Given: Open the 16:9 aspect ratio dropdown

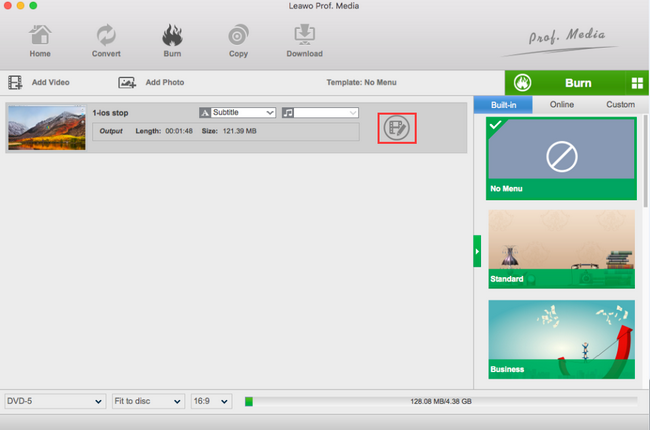Looking at the screenshot, I should 211,401.
